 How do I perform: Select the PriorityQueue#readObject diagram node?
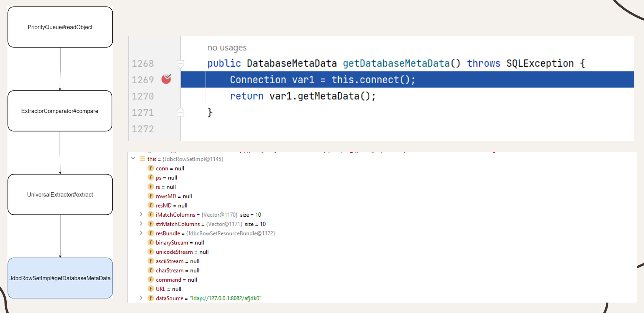coord(60,27)
